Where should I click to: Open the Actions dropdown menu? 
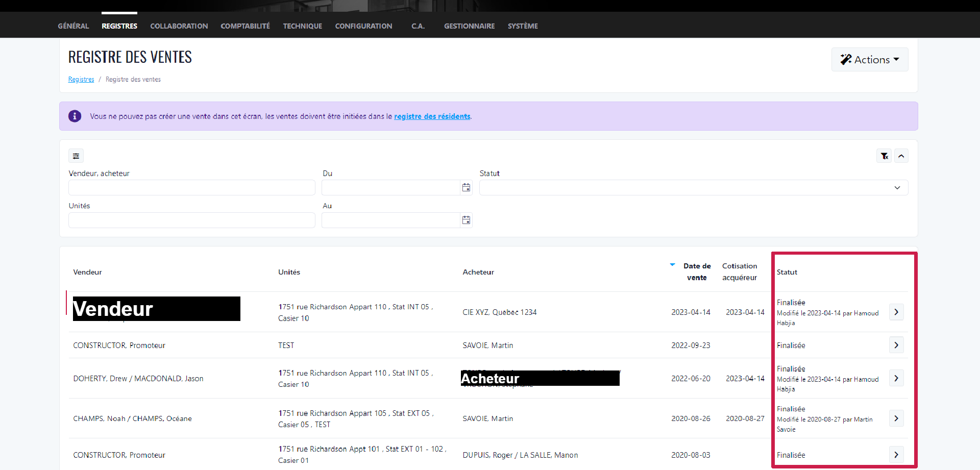coord(870,60)
